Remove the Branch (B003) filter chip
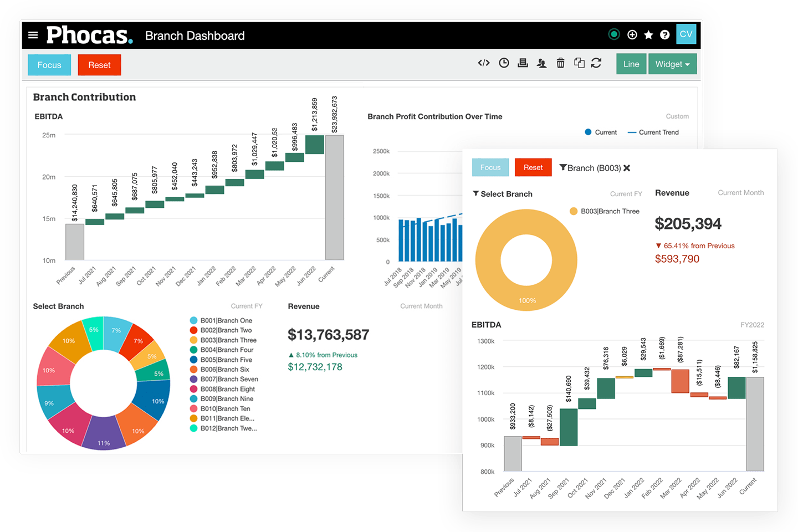798x532 pixels. [x=627, y=168]
